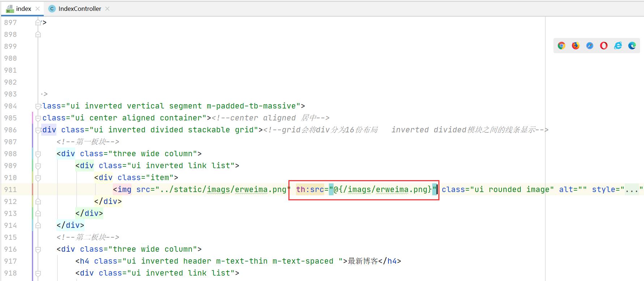Click line number 917 in gutter

point(10,261)
